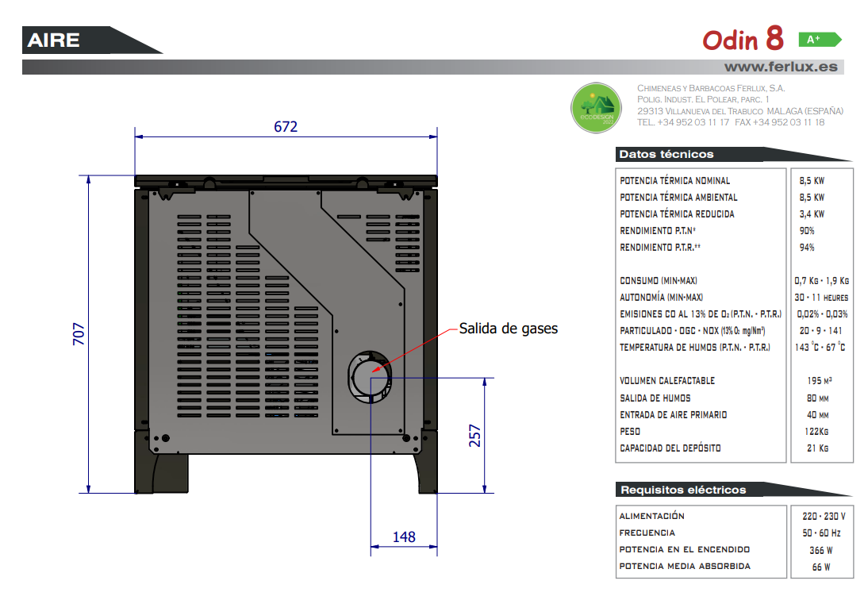Click the 30 - 11 heures value
Viewport: 868px width, 600px height.
click(x=821, y=298)
